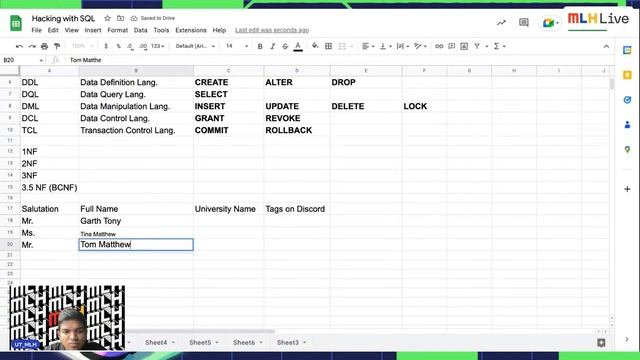Open the font size dropdown

point(237,47)
